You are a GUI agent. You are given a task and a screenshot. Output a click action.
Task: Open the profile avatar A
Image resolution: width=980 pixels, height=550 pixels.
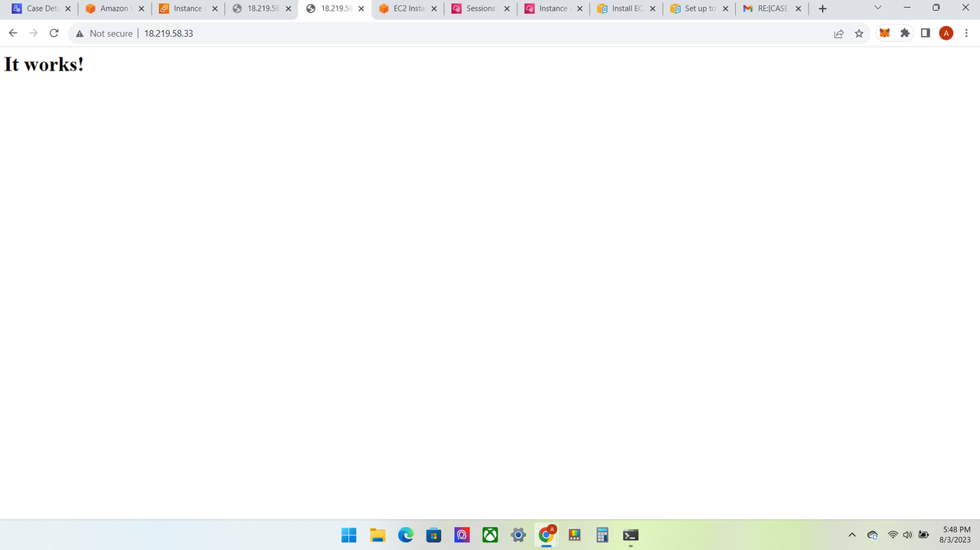click(x=946, y=34)
